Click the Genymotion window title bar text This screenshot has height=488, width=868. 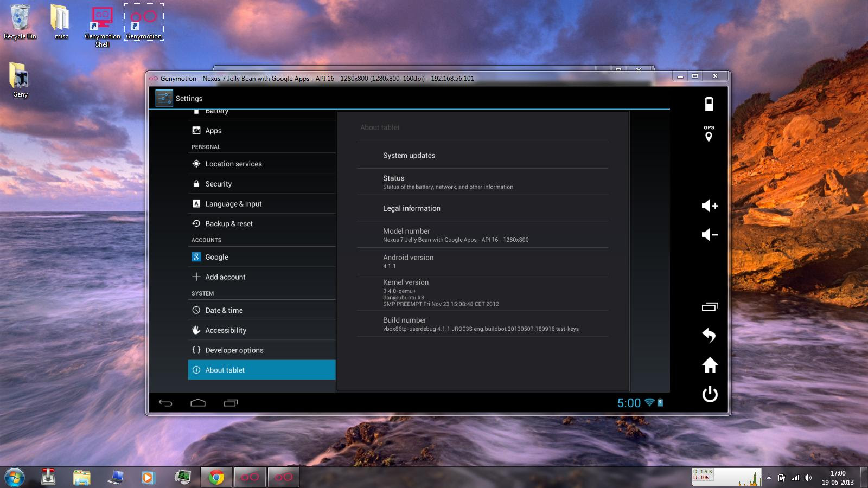[317, 78]
